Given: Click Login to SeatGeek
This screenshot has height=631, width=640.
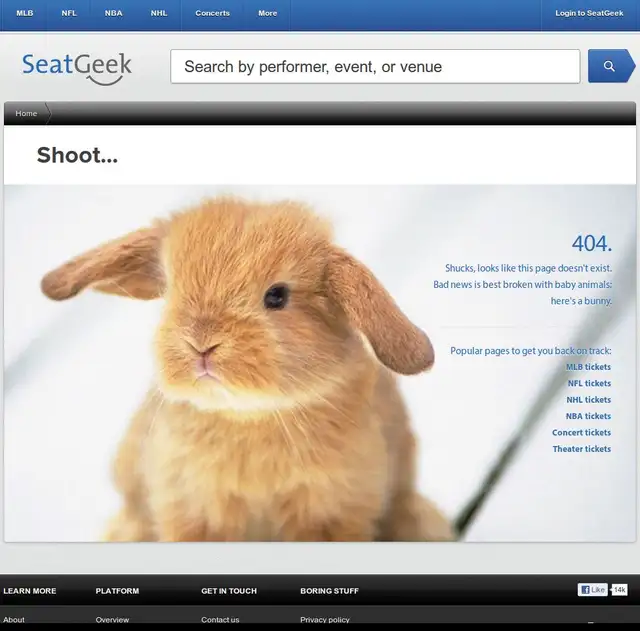Looking at the screenshot, I should click(x=589, y=13).
